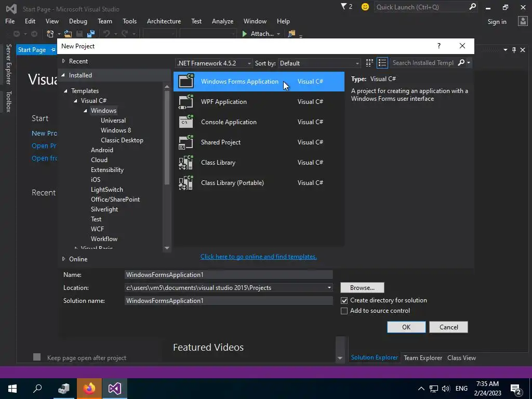Viewport: 532px width, 399px height.
Task: Click the green Attach play icon
Action: tap(244, 34)
